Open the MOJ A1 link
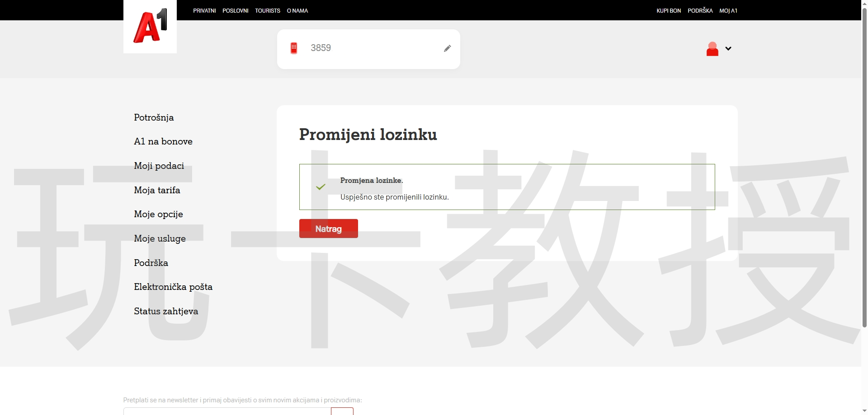Viewport: 868px width, 415px height. click(728, 10)
